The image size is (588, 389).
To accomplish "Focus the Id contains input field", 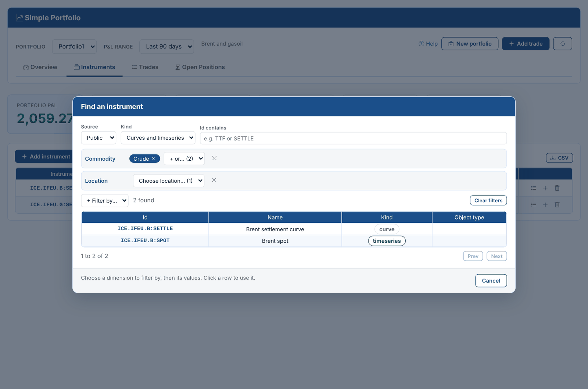I will (353, 138).
